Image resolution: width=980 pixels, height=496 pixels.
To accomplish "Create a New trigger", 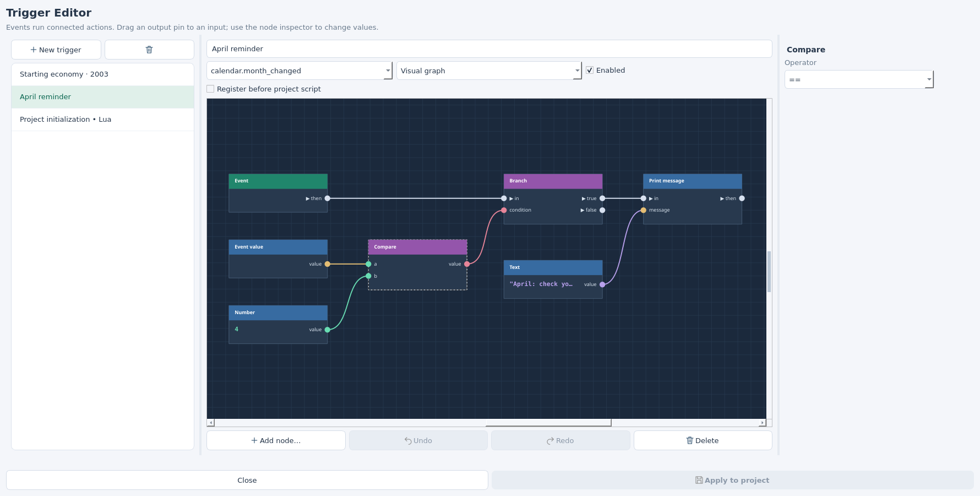I will coord(56,50).
